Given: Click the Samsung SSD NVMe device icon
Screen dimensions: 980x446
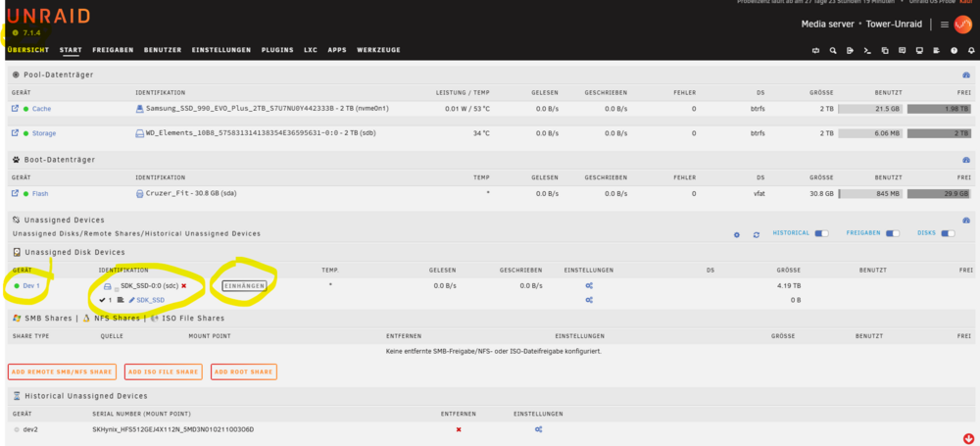Looking at the screenshot, I should [140, 108].
